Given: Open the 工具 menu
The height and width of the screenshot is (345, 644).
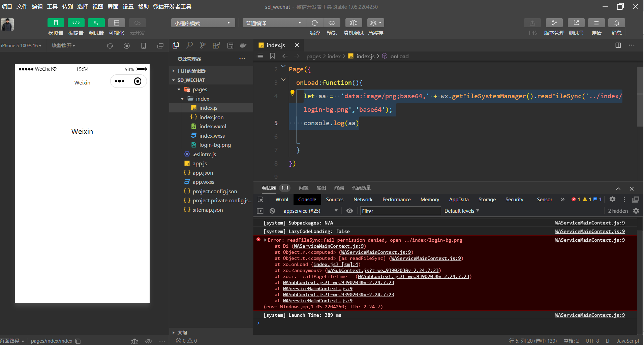Looking at the screenshot, I should click(52, 7).
